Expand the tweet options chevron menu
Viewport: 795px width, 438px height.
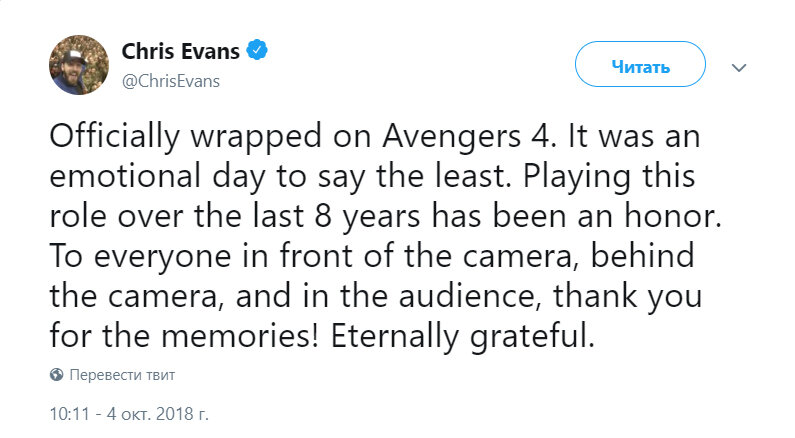tap(739, 67)
